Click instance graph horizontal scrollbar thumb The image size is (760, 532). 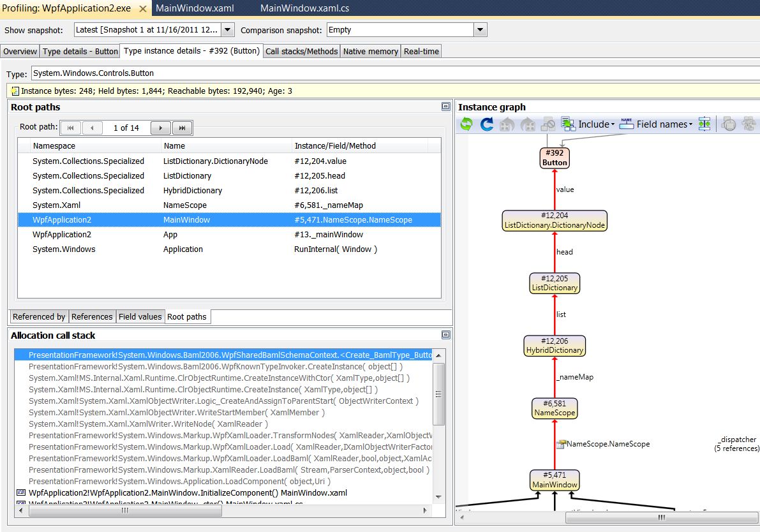pos(662,517)
